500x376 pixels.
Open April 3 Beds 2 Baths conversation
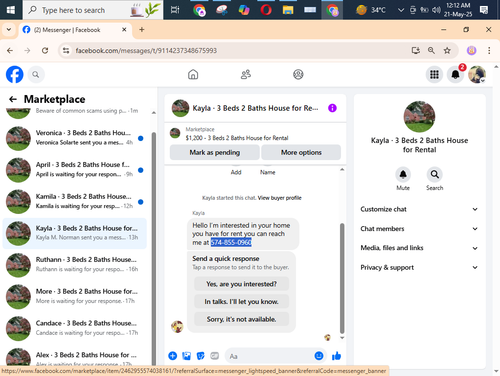tap(75, 170)
